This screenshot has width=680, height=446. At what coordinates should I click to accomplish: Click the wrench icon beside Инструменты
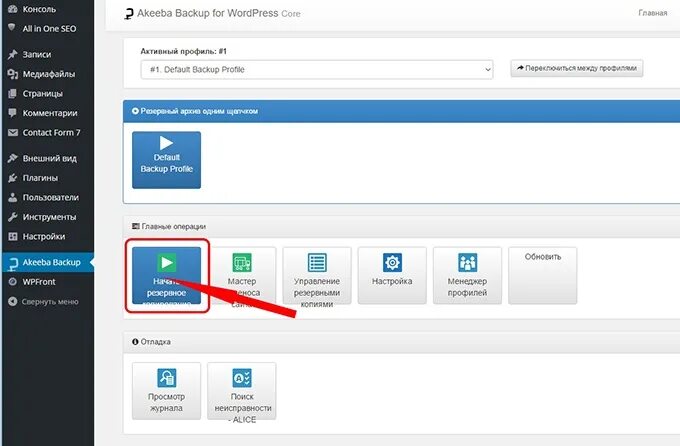(13, 217)
